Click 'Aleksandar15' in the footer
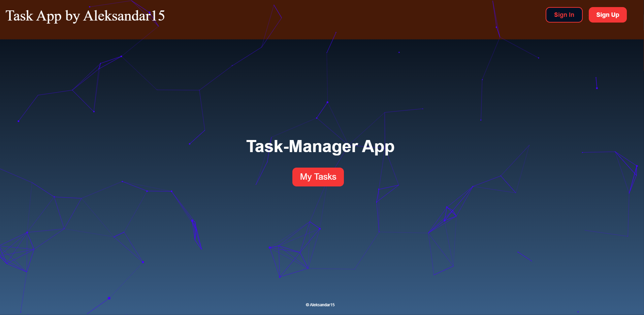The width and height of the screenshot is (644, 315). tap(322, 305)
